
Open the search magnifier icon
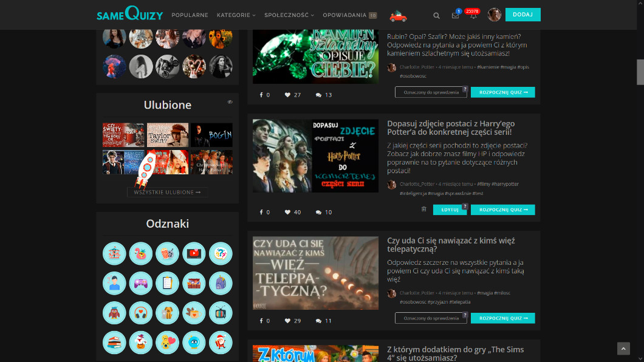tap(436, 15)
